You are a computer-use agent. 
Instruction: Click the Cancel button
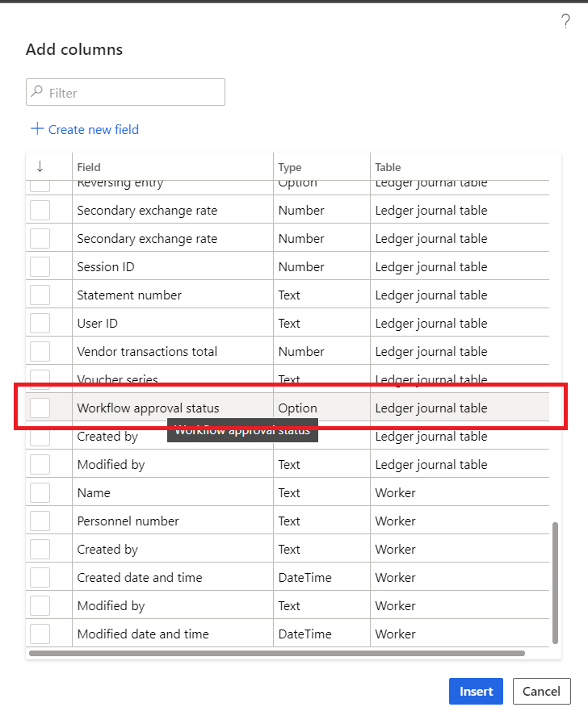coord(541,691)
